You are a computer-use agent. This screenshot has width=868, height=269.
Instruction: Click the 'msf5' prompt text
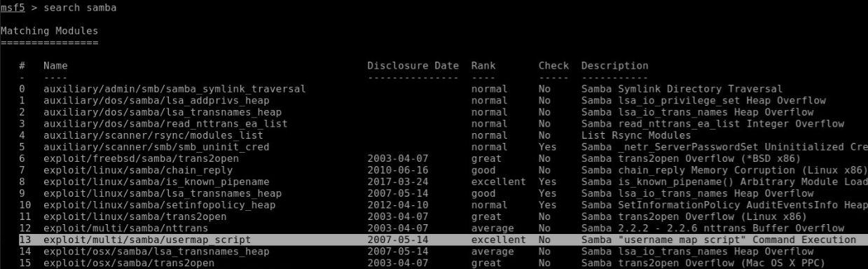coord(12,8)
